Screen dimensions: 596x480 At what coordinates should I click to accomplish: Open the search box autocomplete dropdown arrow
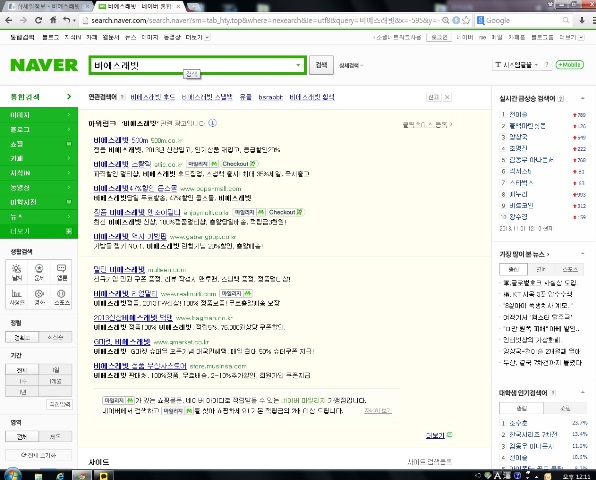click(298, 65)
